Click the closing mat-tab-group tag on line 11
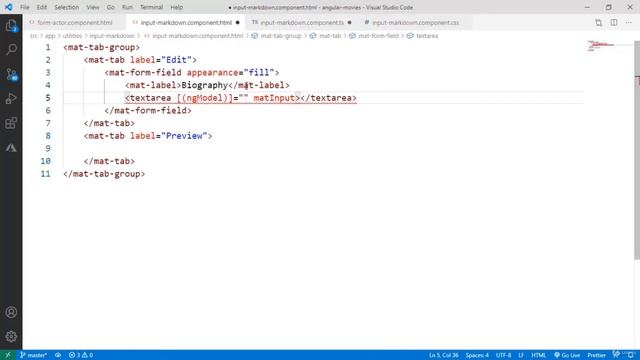The image size is (640, 360). click(x=104, y=174)
